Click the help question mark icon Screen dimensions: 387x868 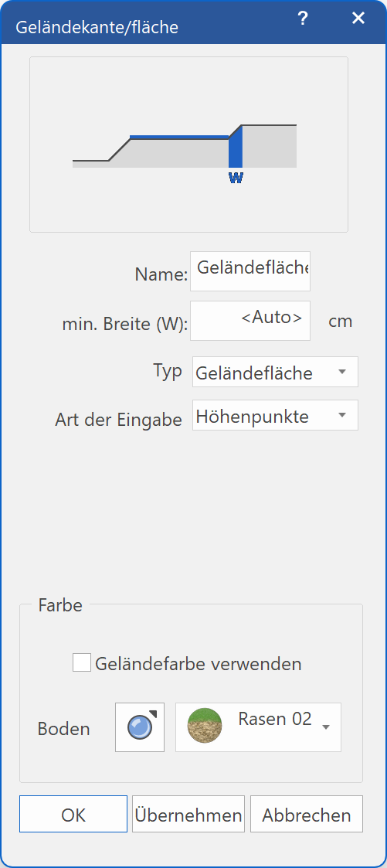point(302,19)
